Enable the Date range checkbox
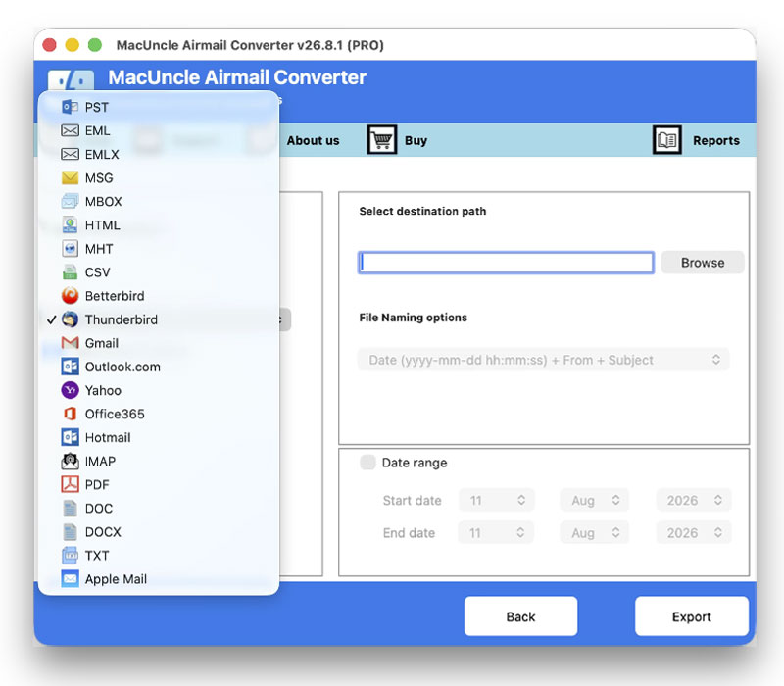 point(368,462)
